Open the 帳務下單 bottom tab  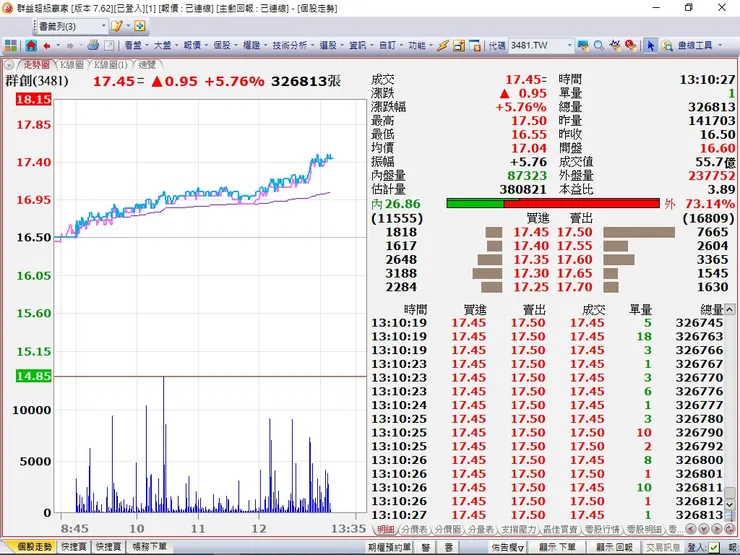pos(150,547)
